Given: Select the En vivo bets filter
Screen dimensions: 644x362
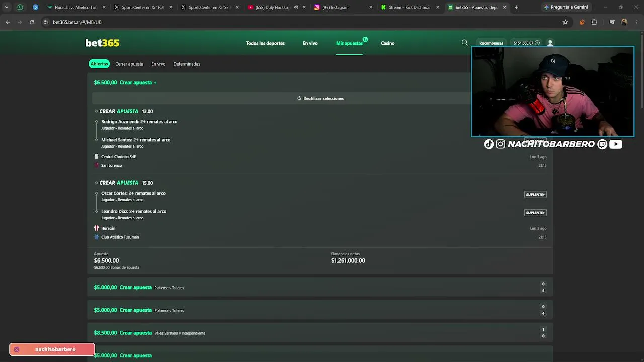Looking at the screenshot, I should click(x=158, y=64).
